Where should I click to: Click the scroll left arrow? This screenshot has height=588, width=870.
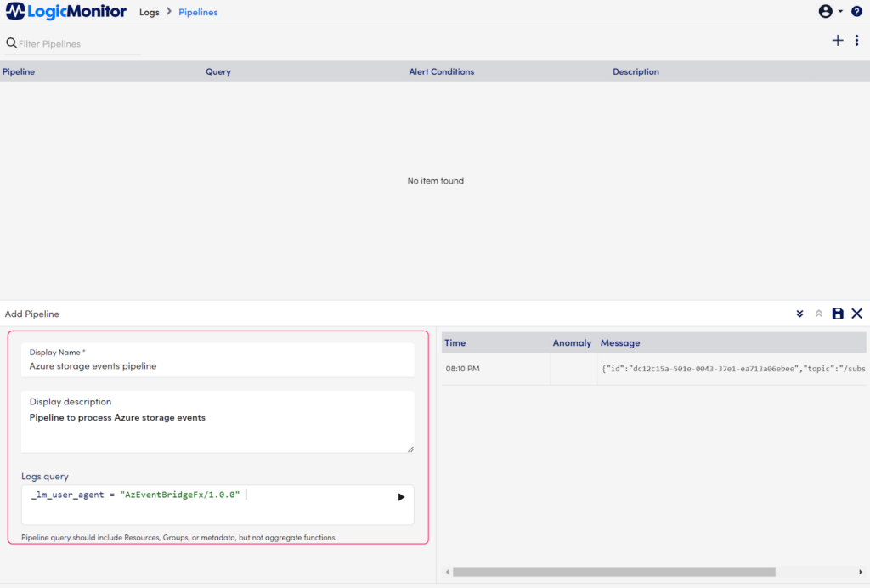[447, 572]
